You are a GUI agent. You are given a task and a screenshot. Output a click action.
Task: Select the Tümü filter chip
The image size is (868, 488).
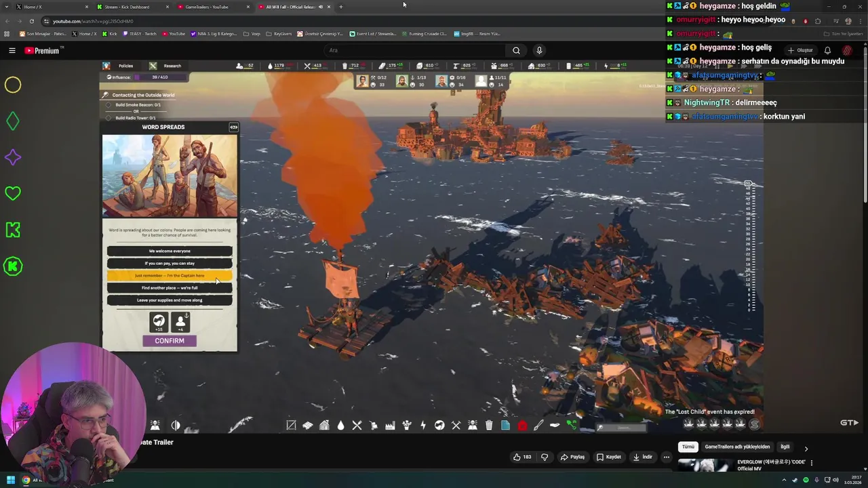[x=688, y=447]
